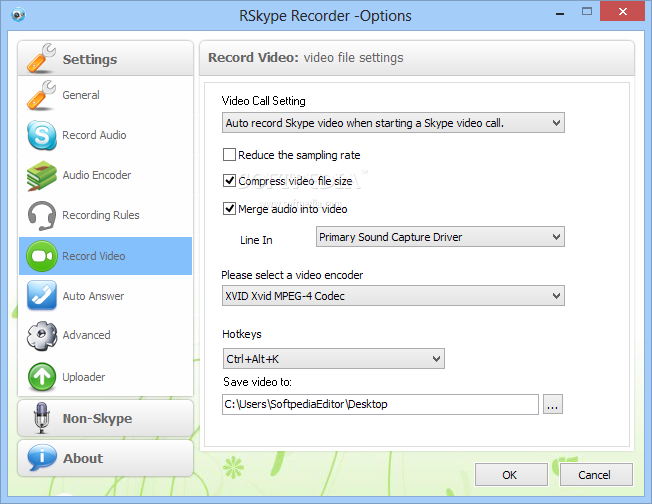This screenshot has width=652, height=504.
Task: Click the Record Video: video file settings heading
Action: [306, 57]
